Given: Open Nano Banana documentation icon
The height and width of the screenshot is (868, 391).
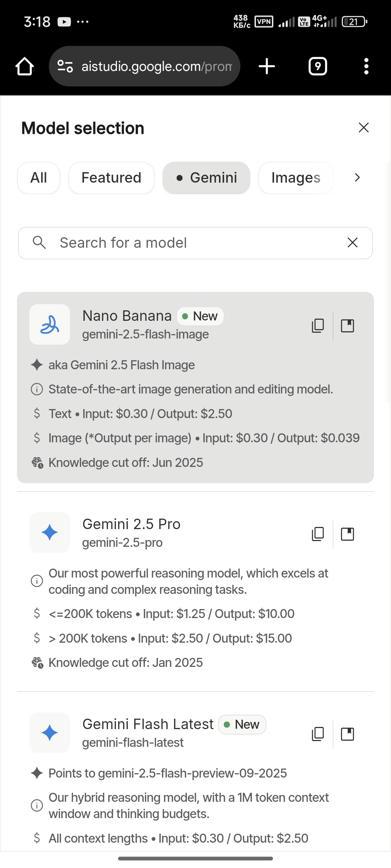Looking at the screenshot, I should tap(348, 325).
